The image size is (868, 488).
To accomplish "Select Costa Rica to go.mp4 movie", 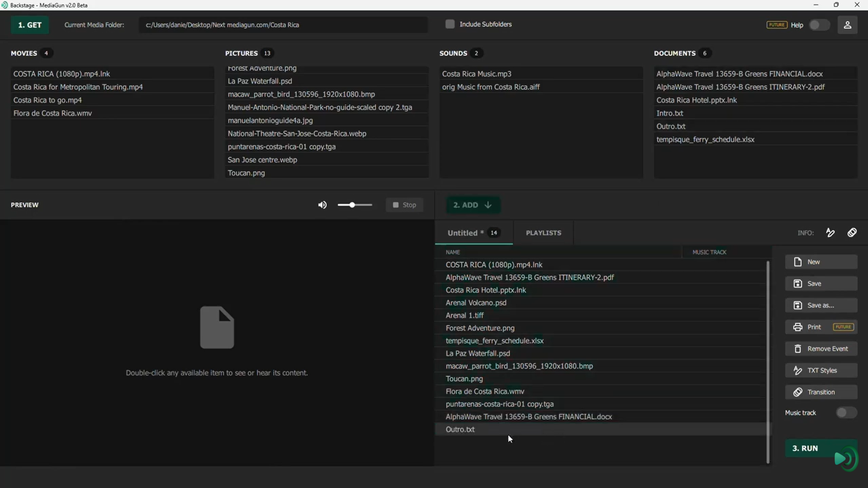I will (112, 100).
